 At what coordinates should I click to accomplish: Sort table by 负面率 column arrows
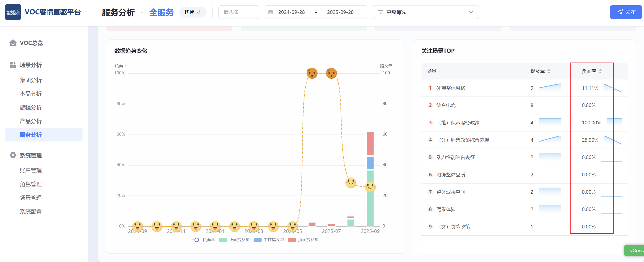click(x=600, y=71)
